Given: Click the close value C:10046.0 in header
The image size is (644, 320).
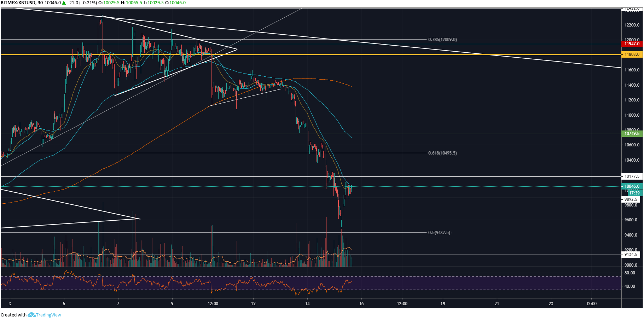Looking at the screenshot, I should pos(175,3).
